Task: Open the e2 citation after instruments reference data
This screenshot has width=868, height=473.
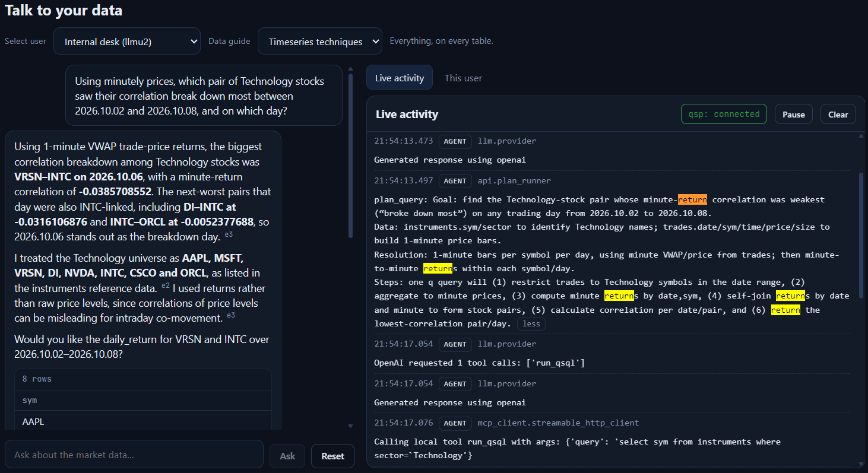Action: pyautogui.click(x=166, y=286)
